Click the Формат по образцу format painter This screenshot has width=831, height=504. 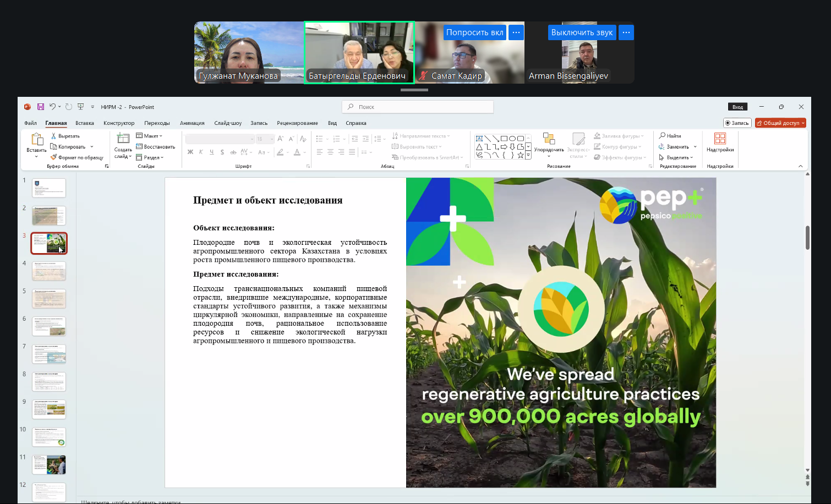[x=76, y=157]
